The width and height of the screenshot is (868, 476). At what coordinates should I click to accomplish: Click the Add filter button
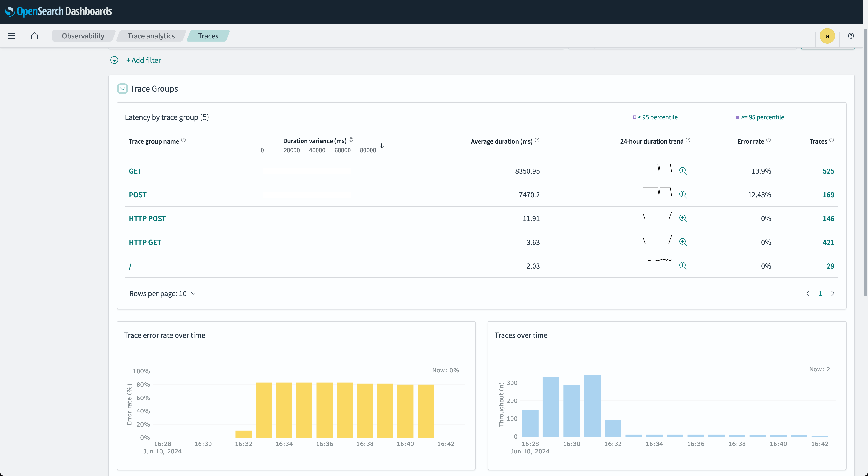143,60
